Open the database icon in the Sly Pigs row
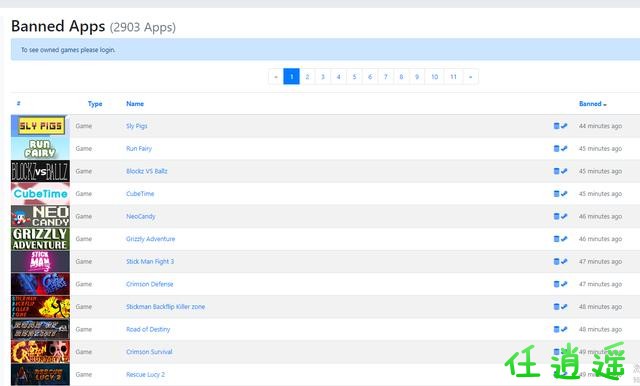This screenshot has width=640, height=386. (556, 126)
